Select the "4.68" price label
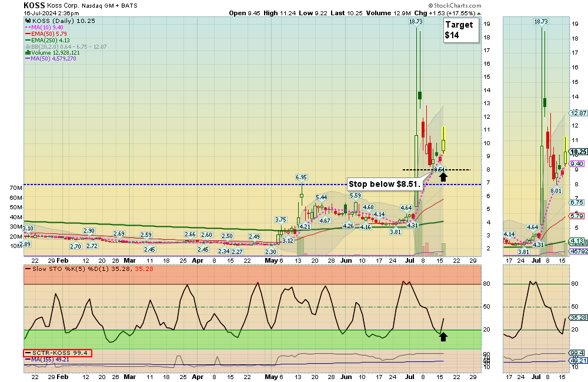 [x=369, y=207]
